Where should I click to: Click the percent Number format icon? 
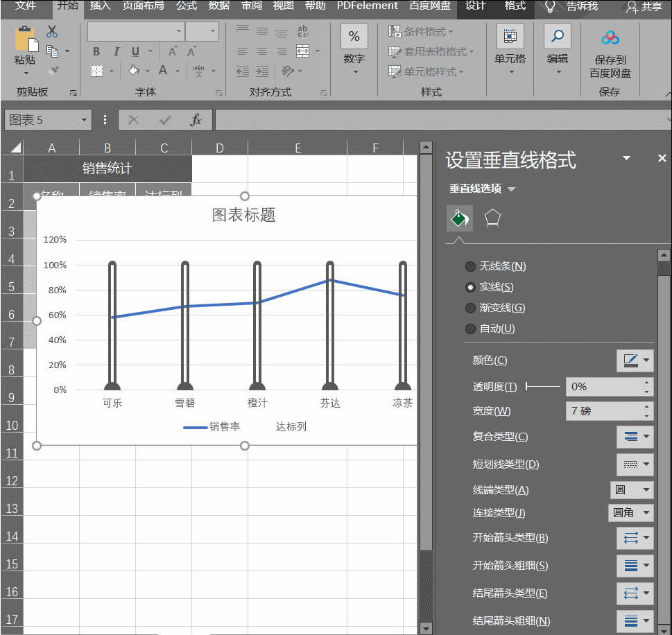(354, 37)
